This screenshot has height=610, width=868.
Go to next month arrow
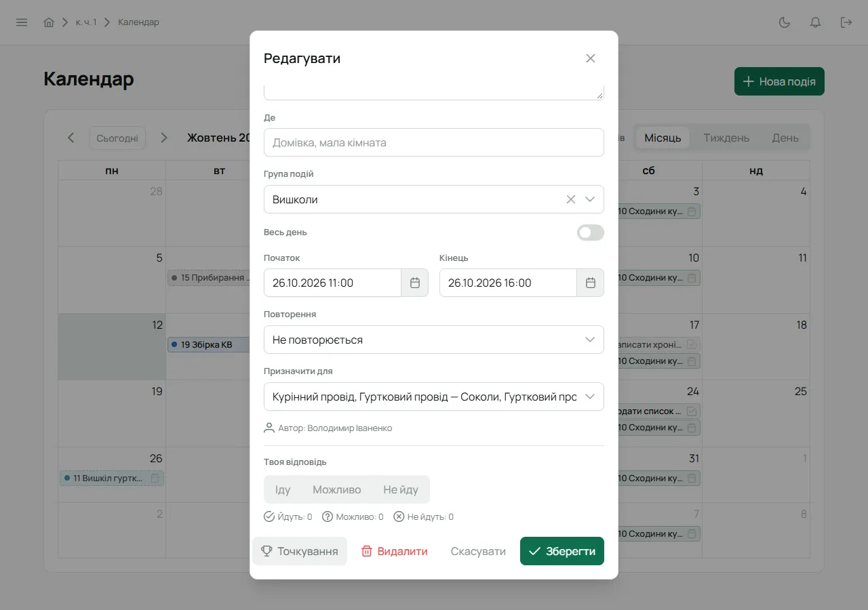pos(163,138)
